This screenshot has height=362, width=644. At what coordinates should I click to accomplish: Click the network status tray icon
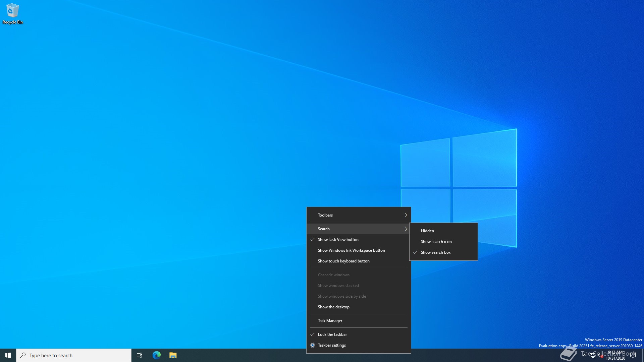(593, 356)
